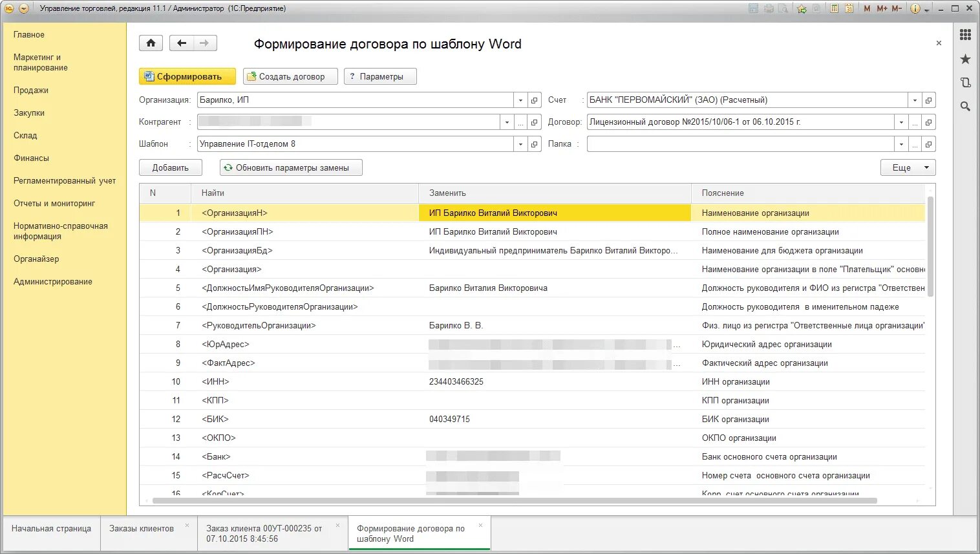
Task: Click the Добавить button
Action: coord(171,167)
